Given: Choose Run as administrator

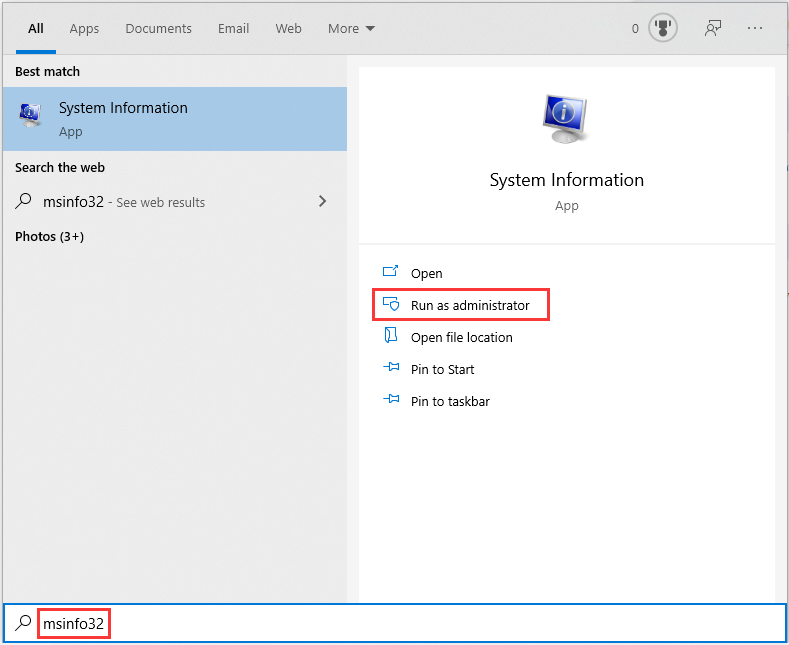Looking at the screenshot, I should [469, 305].
